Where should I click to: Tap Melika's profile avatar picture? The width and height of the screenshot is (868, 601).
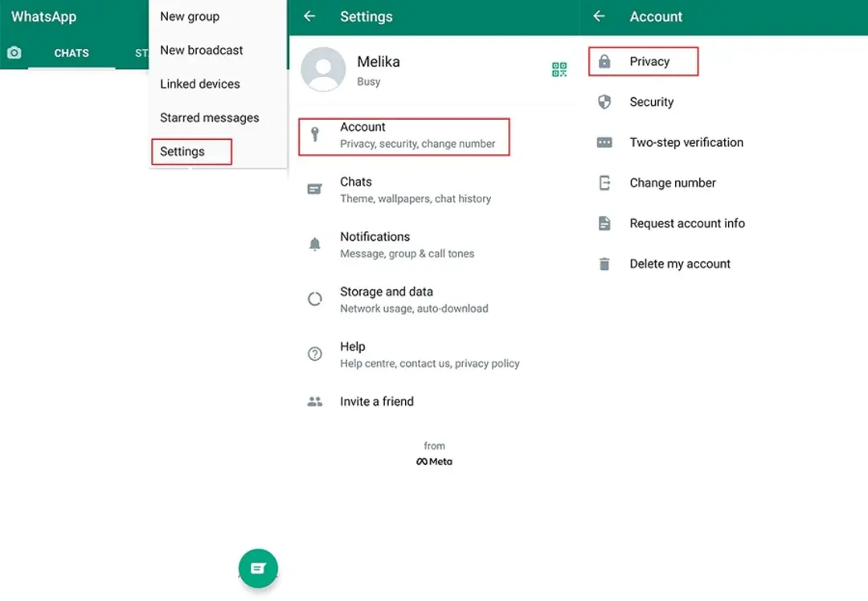323,69
